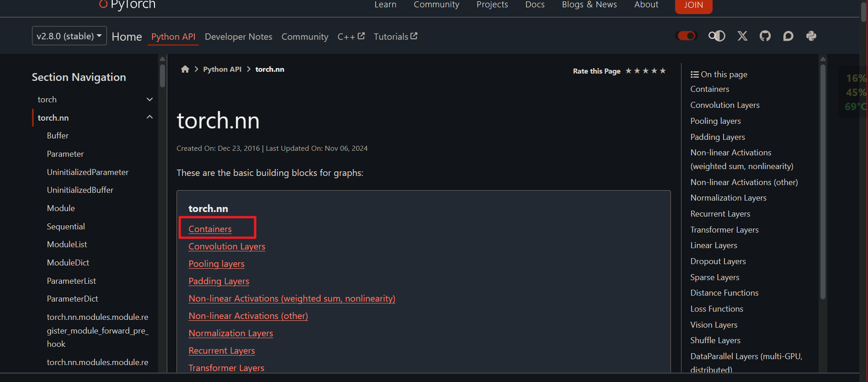Open the Docs menu
This screenshot has width=868, height=382.
[535, 5]
